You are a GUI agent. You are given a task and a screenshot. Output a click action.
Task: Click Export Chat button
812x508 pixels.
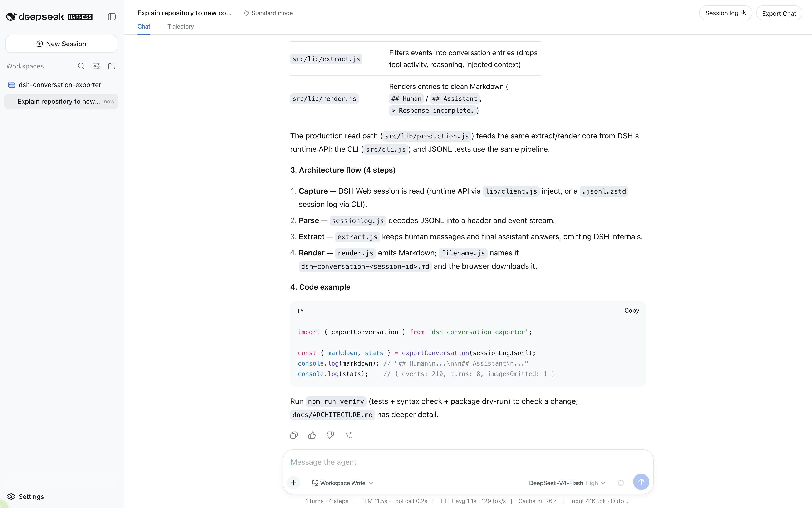(x=779, y=13)
